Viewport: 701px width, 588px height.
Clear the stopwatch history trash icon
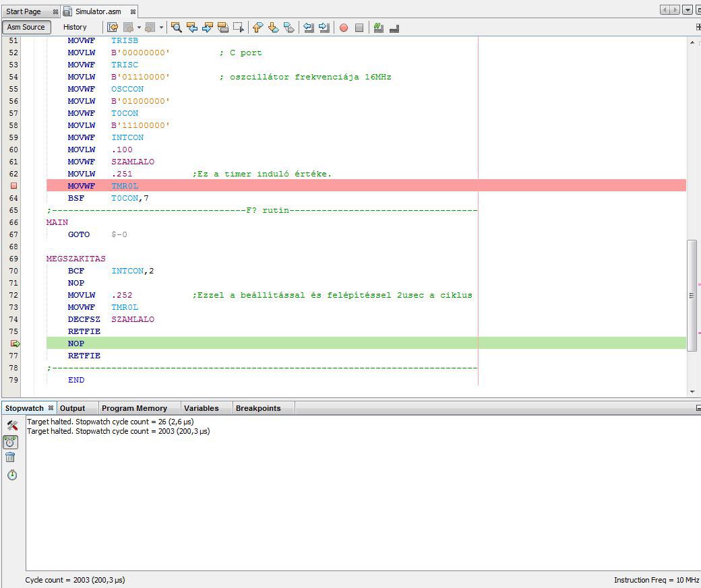(x=11, y=457)
